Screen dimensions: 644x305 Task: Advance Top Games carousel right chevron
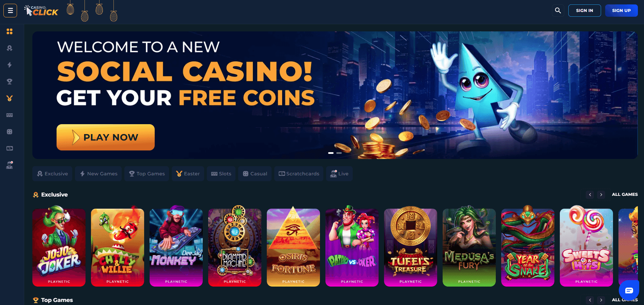pos(601,300)
